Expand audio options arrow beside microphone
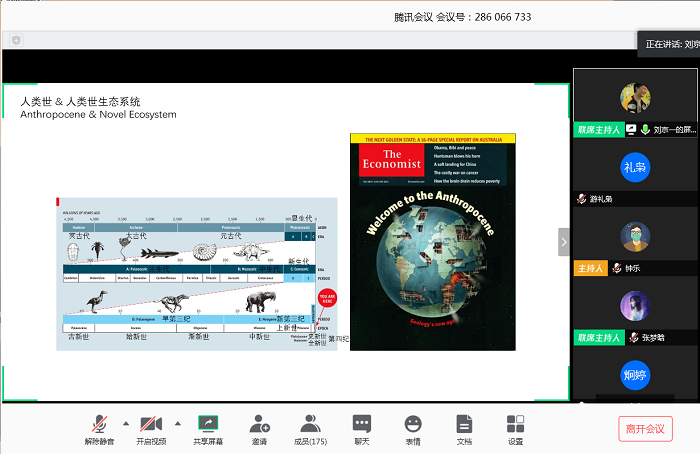The image size is (700, 454). coord(126,423)
